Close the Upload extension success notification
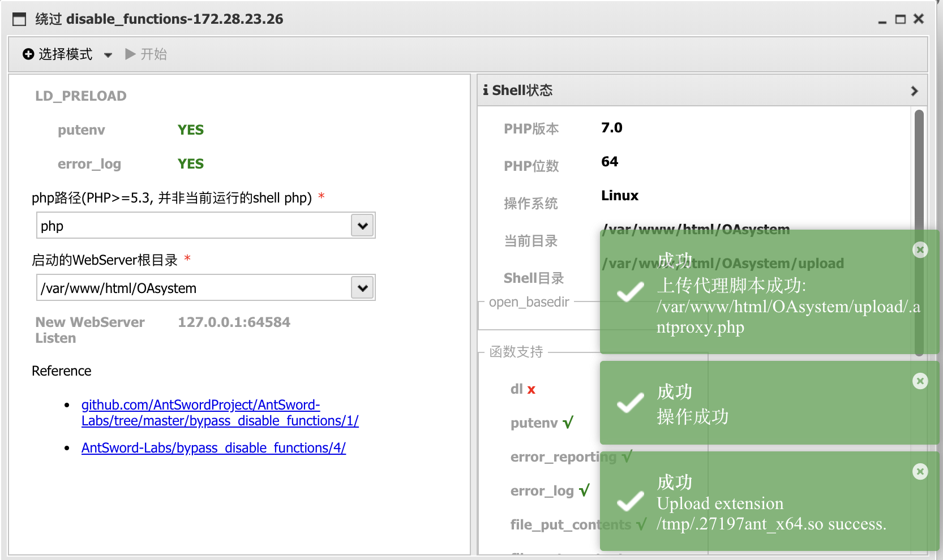The width and height of the screenshot is (943, 560). coord(920,472)
